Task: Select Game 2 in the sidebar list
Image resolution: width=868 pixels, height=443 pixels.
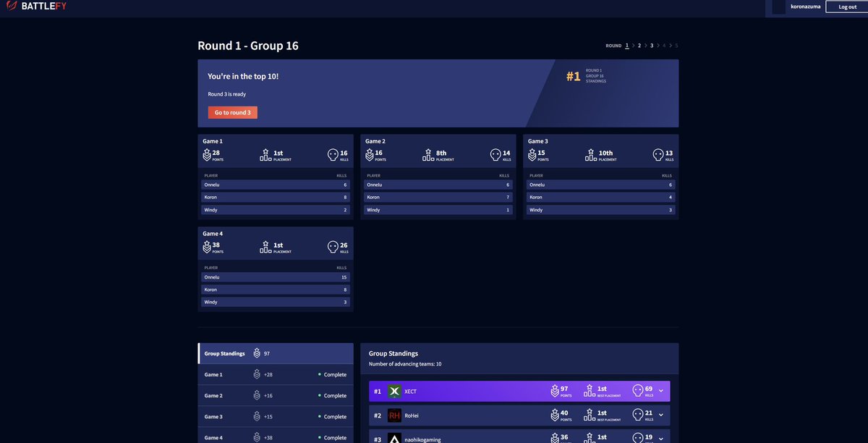Action: tap(276, 395)
